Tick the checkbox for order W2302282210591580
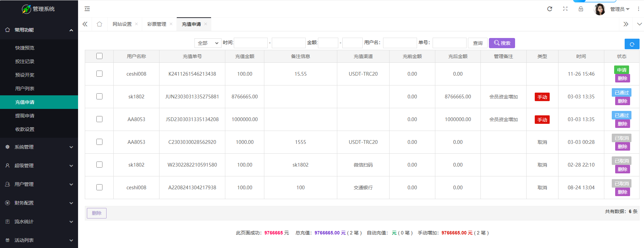The image size is (644, 248). tap(99, 165)
